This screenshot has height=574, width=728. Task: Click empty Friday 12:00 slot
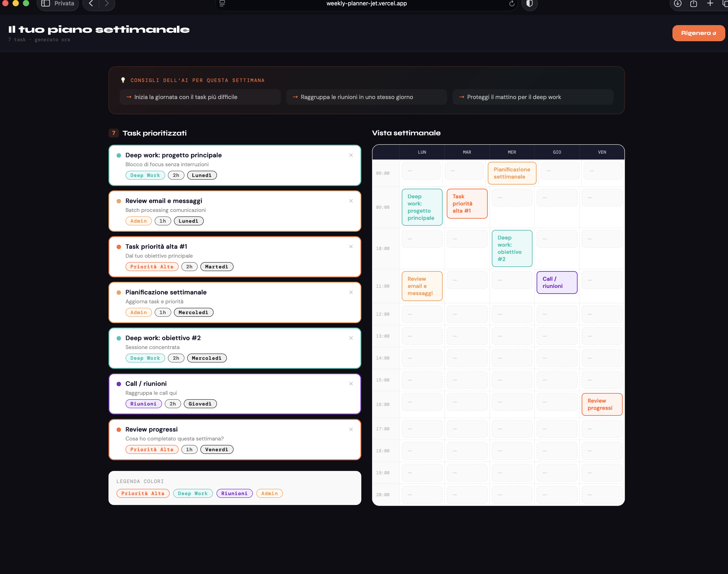tap(602, 314)
